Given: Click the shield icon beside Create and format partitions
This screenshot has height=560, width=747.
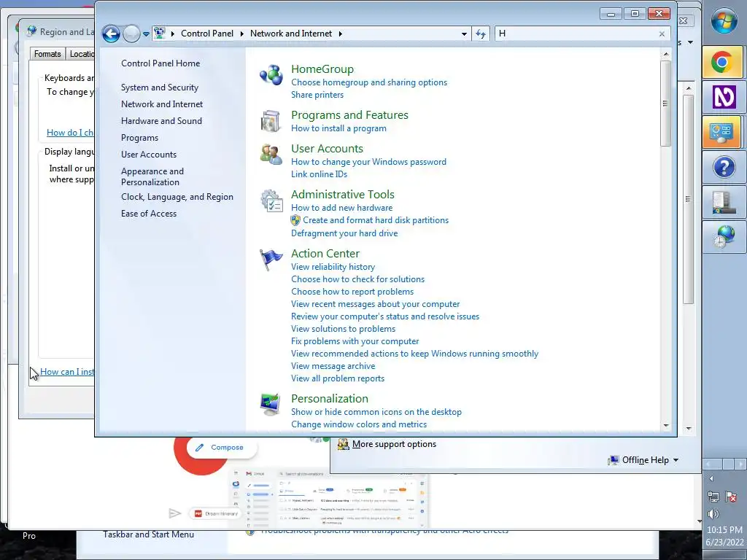Looking at the screenshot, I should (x=295, y=220).
